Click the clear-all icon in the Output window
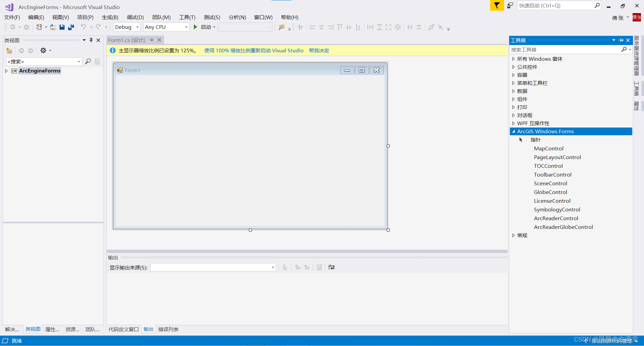 319,267
